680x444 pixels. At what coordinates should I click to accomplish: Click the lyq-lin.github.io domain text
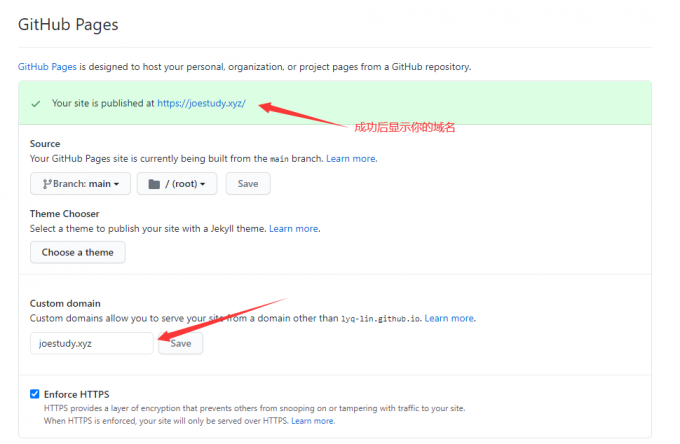(381, 319)
